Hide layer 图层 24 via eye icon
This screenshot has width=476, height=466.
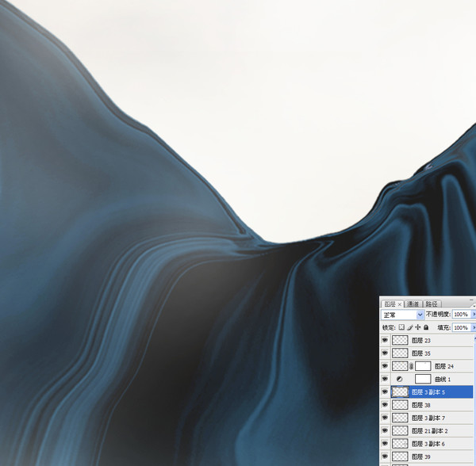point(385,366)
